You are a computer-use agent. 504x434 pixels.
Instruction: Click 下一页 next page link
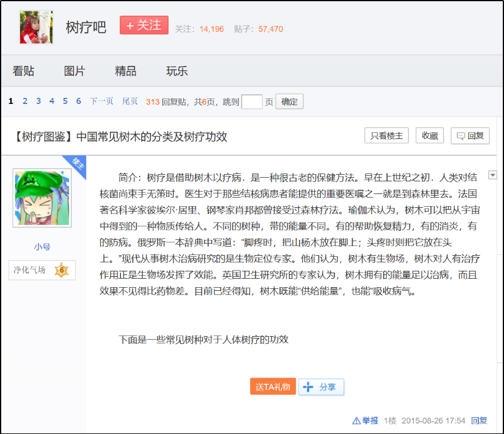click(x=102, y=102)
